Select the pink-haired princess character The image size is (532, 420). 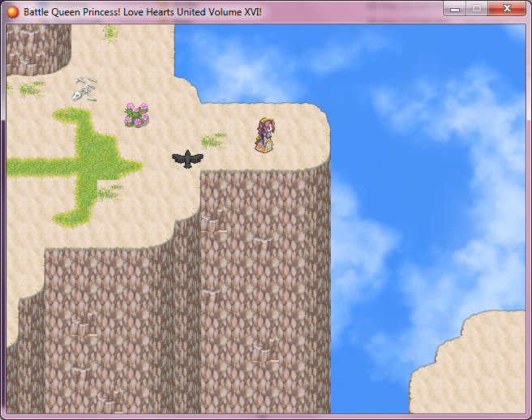266,135
